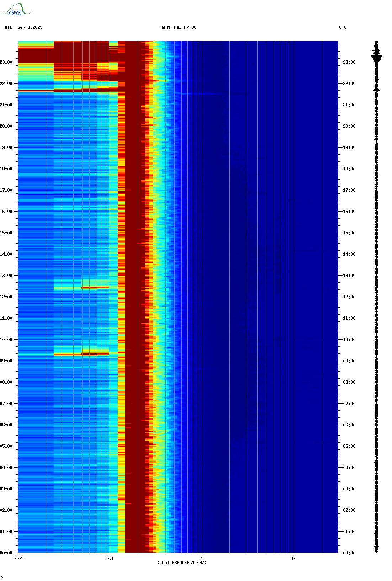
Task: Click the '(LOG) FREQUENCY (HZ)' axis title
Action: point(182,563)
